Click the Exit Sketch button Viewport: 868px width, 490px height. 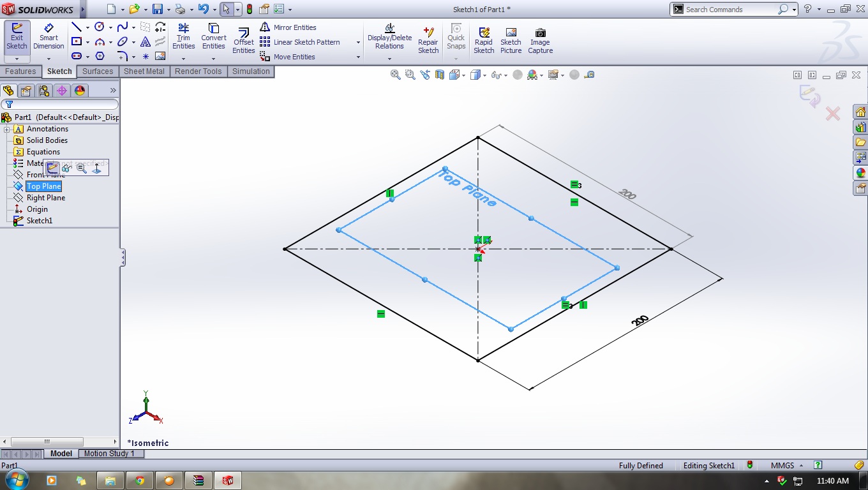click(x=17, y=37)
